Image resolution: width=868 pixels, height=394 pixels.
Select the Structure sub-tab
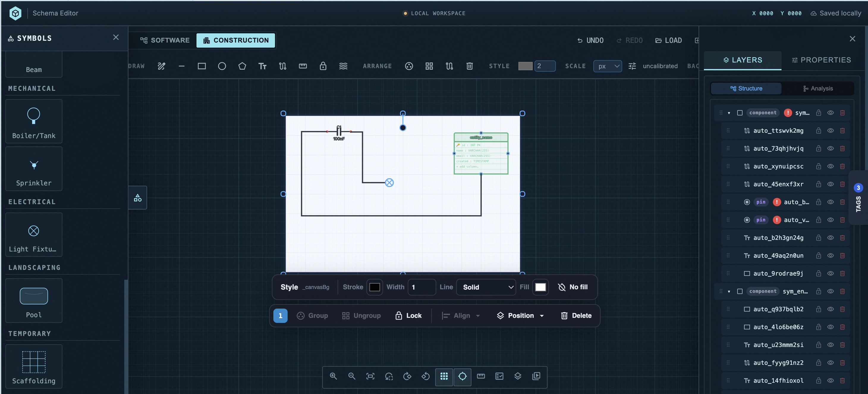pos(746,89)
